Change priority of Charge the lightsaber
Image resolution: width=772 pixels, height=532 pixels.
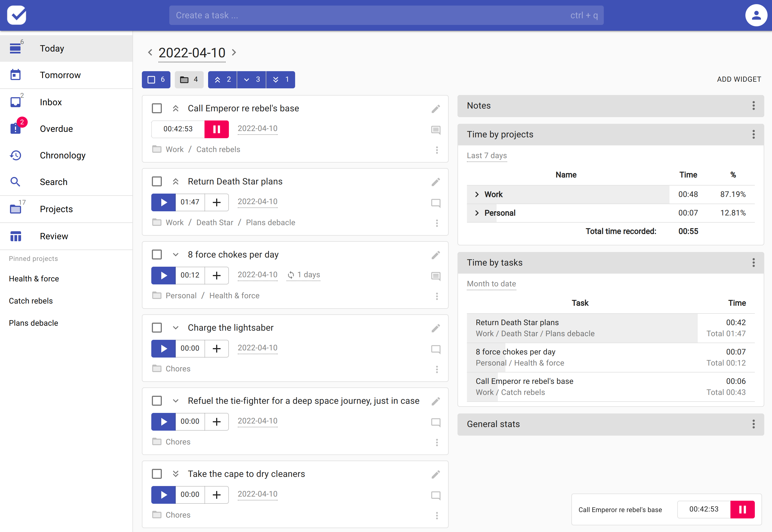click(175, 328)
